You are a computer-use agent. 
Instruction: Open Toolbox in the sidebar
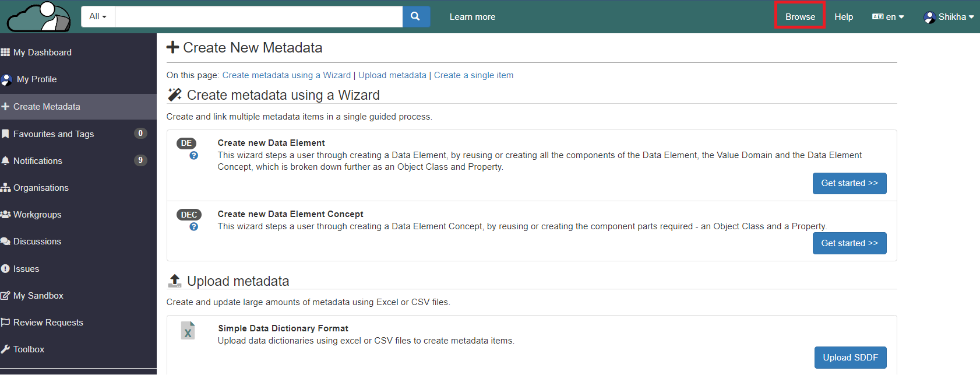click(29, 349)
